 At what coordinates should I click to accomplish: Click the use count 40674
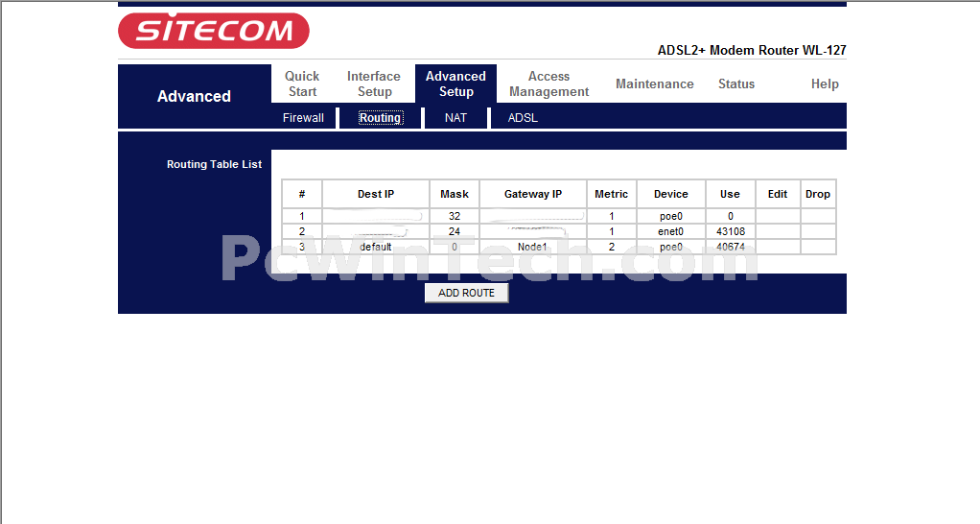click(730, 247)
